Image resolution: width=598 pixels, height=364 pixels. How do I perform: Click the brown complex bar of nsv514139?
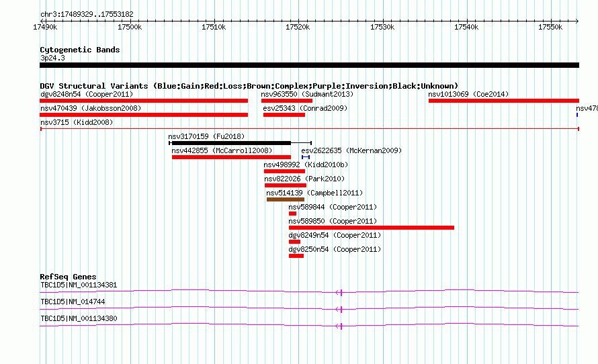(286, 199)
